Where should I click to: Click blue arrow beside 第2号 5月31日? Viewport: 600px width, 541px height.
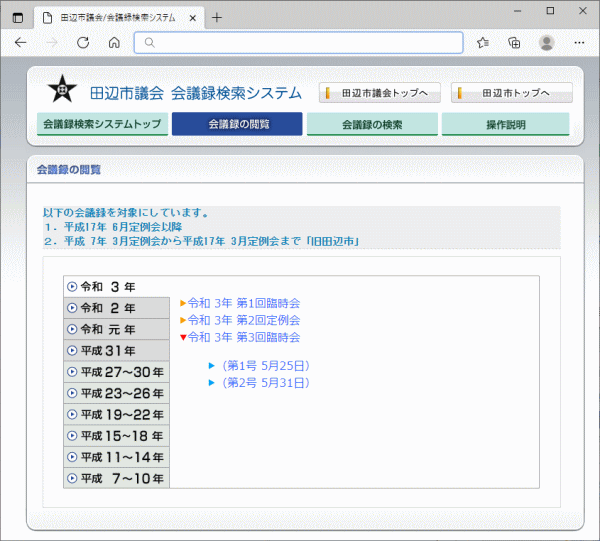[x=211, y=383]
